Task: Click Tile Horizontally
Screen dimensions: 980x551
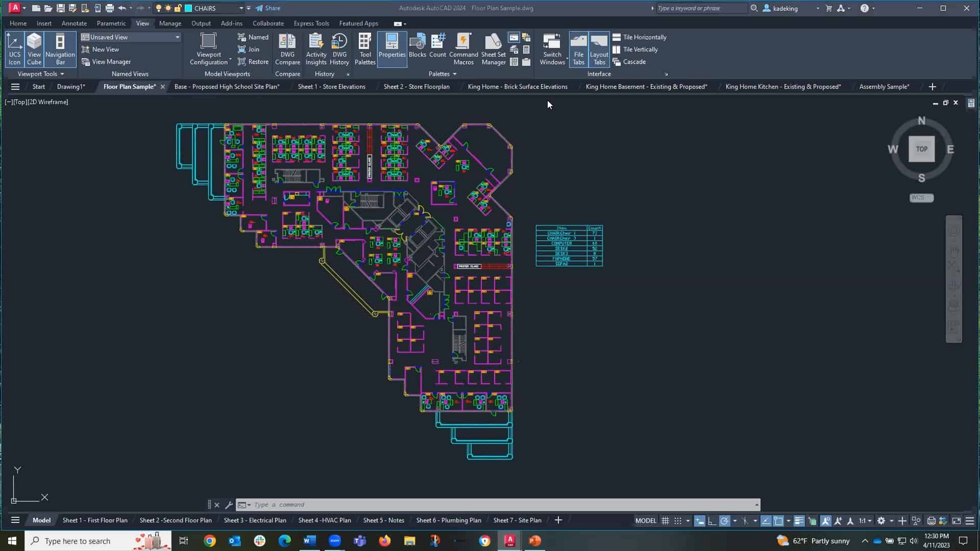Action: point(639,37)
